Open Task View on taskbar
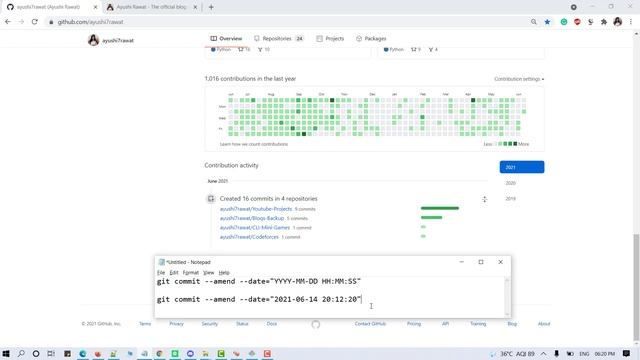640x360 pixels. 51,353
